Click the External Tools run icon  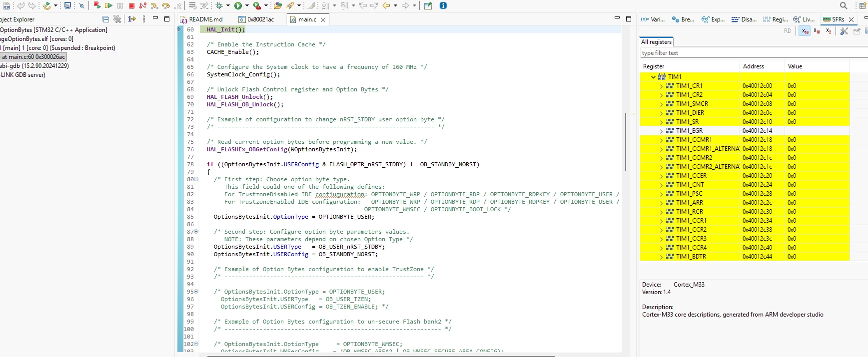click(257, 5)
